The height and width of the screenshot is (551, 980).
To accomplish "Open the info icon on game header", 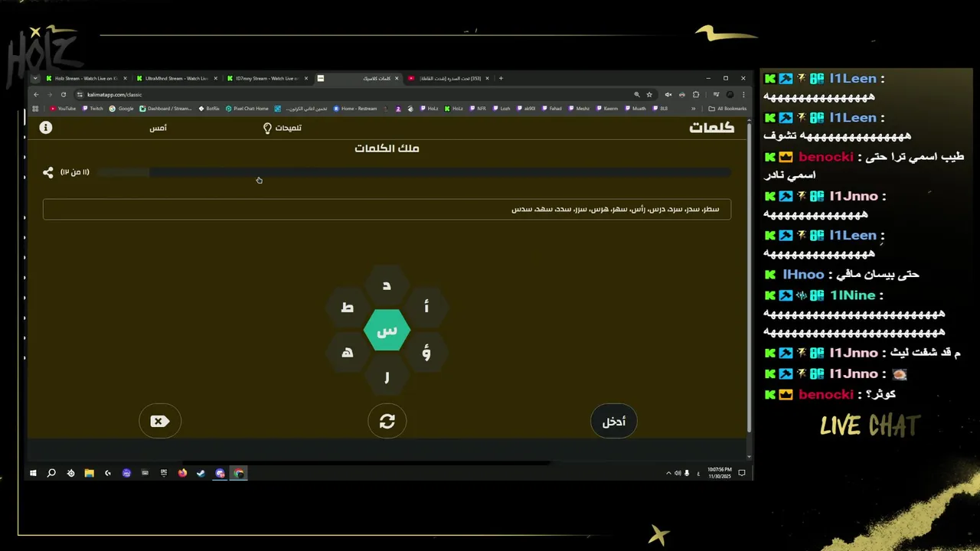I will tap(46, 127).
